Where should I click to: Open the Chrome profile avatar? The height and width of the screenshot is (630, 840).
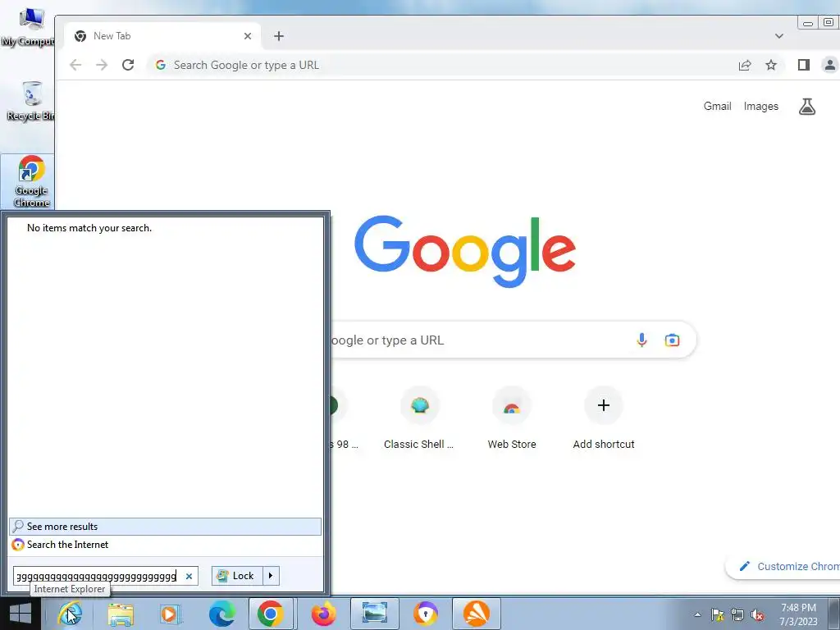tap(830, 65)
